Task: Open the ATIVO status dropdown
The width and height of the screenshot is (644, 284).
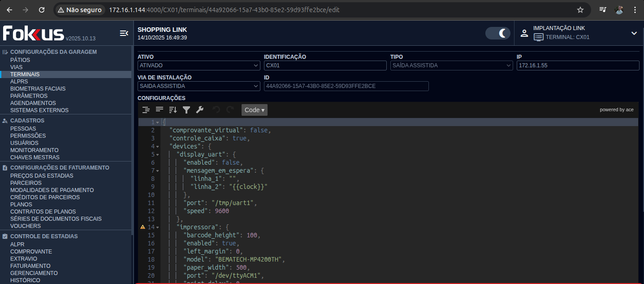Action: click(x=199, y=66)
